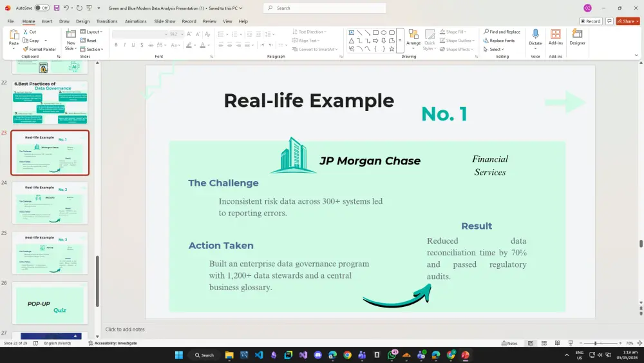Click the Share button
The height and width of the screenshot is (363, 644).
tap(627, 21)
